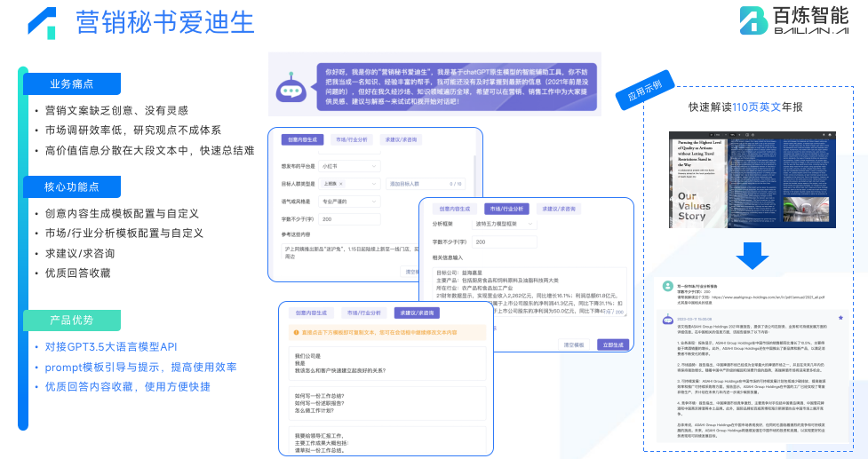The image size is (868, 459).
Task: Select highlighted 求建议/求咨询 tab above the orange banner
Action: point(417,313)
